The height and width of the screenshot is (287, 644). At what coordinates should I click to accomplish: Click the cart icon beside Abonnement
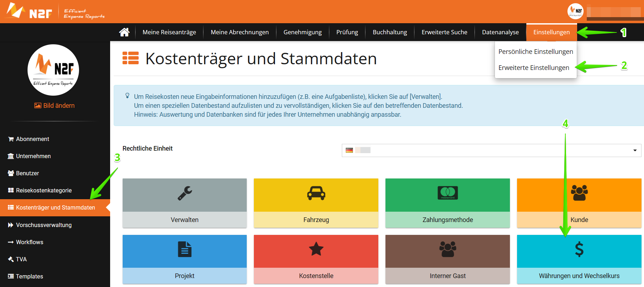click(x=11, y=139)
